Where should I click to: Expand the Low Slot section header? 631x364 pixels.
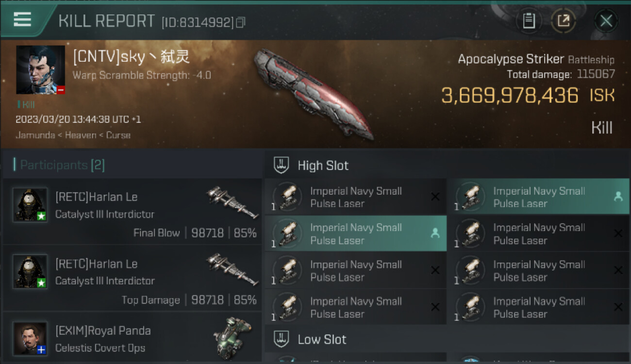pyautogui.click(x=322, y=339)
